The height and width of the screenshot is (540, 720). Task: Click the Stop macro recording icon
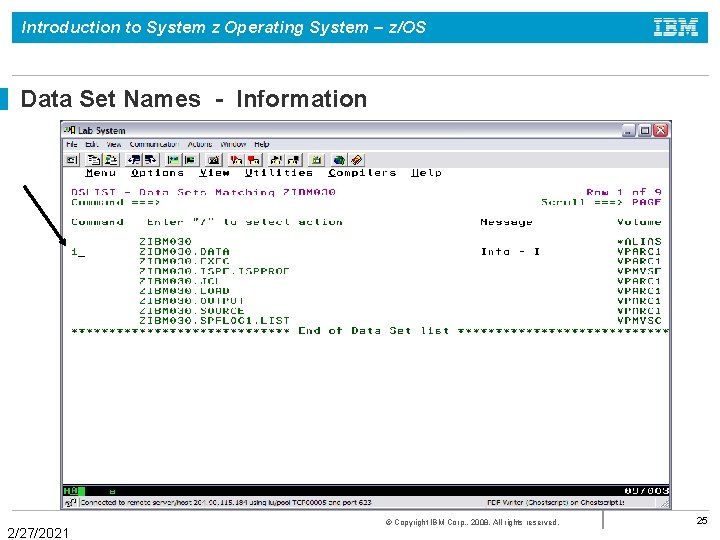pyautogui.click(x=253, y=160)
